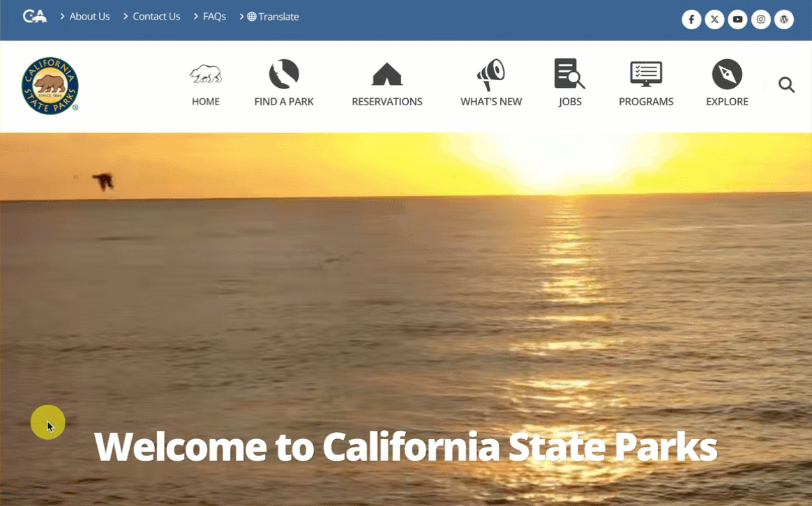Click the Welcome to California State Parks heading
The width and height of the screenshot is (812, 506).
(405, 447)
